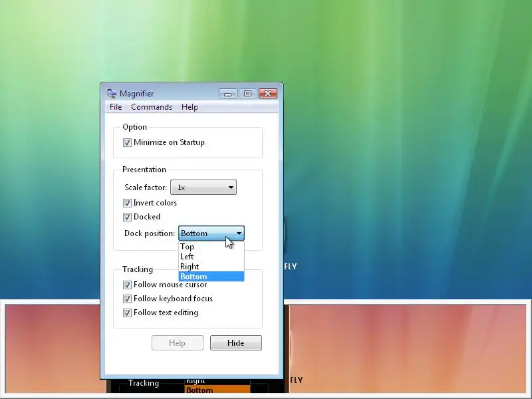Select Right in the dock position list
532x399 pixels.
211,267
